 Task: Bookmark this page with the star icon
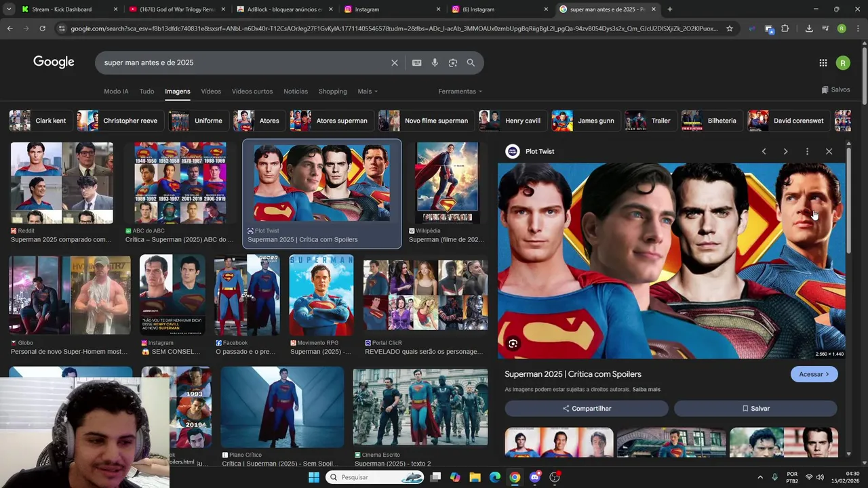click(x=730, y=28)
